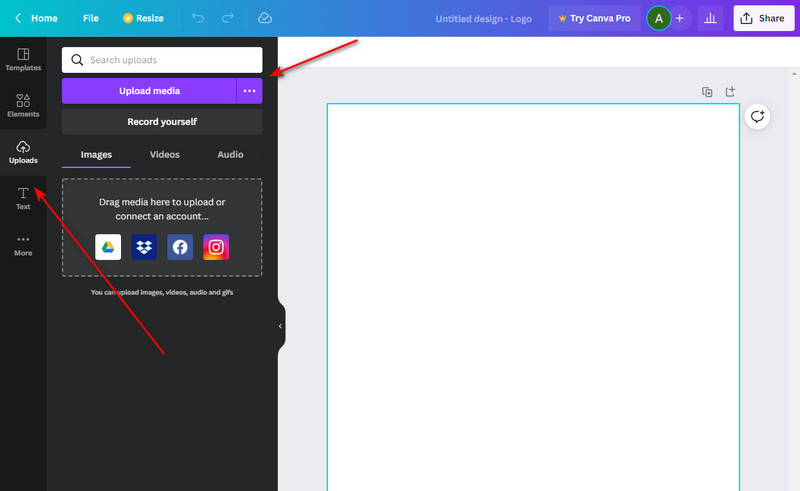Click the Upload media button
This screenshot has width=800, height=491.
point(149,91)
